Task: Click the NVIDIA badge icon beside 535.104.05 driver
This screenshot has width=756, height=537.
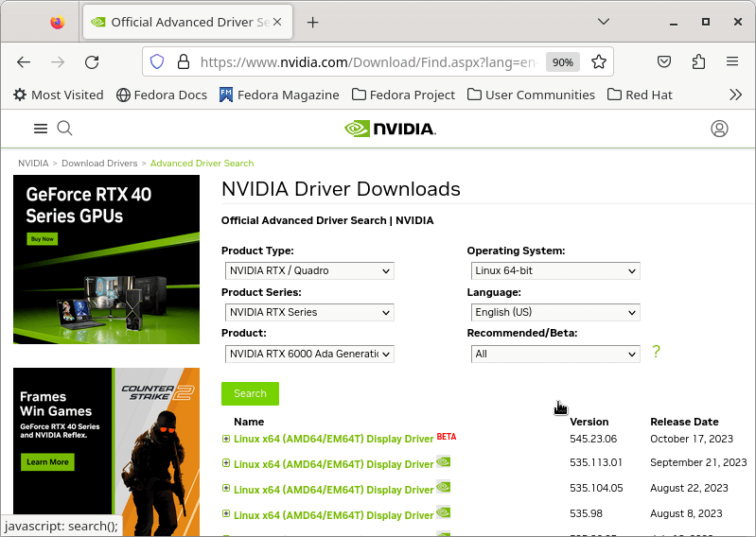Action: click(443, 488)
